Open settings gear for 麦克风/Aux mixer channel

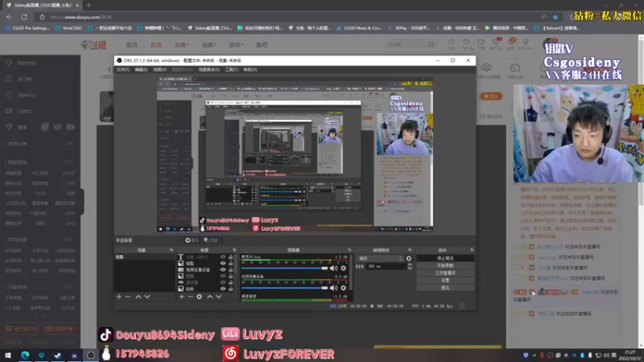click(344, 268)
